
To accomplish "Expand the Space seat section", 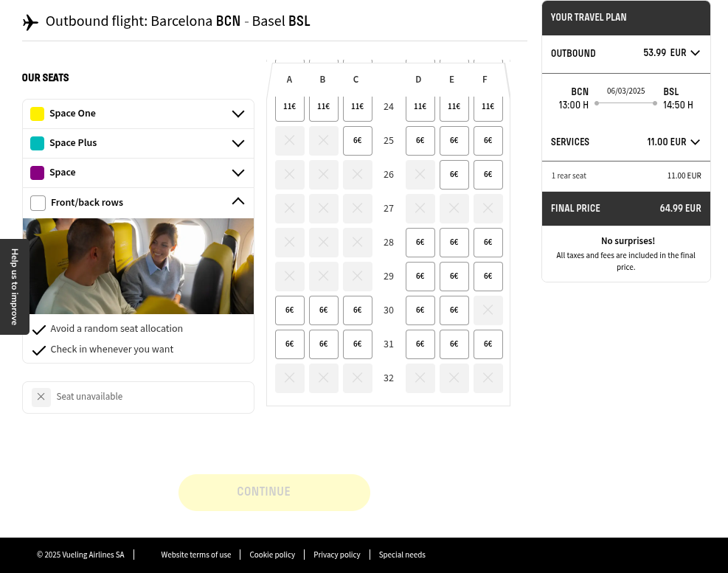I will pyautogui.click(x=139, y=173).
